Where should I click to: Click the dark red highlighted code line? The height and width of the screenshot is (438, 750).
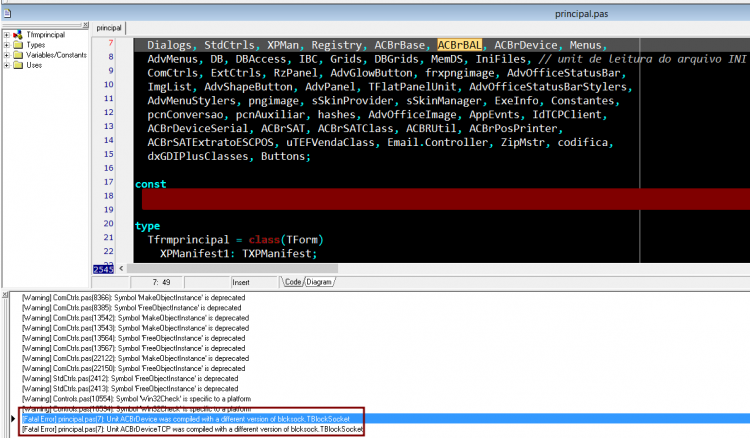pyautogui.click(x=446, y=198)
